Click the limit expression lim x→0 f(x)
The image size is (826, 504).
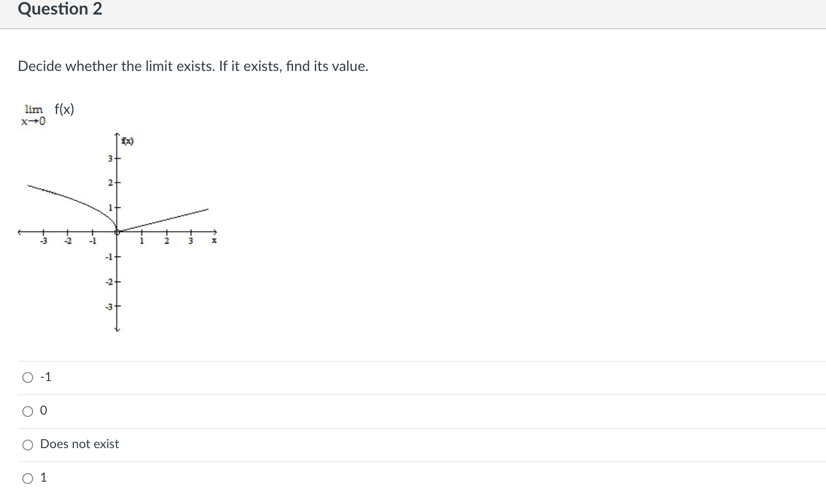tap(48, 113)
